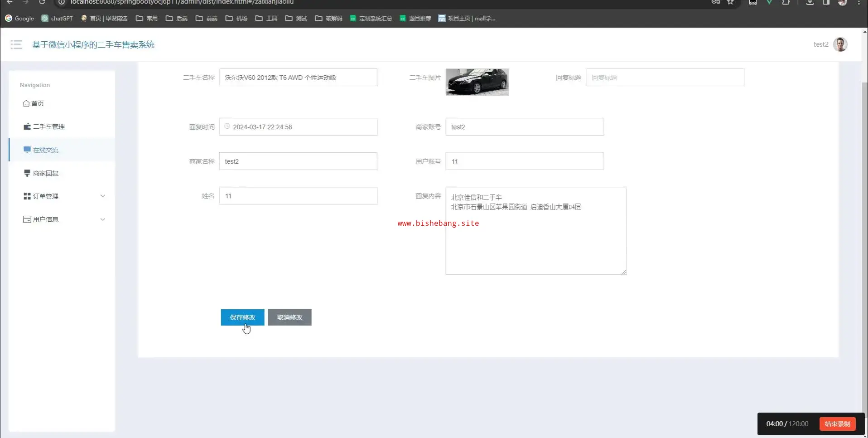Open the 回复时间 date picker field

pyautogui.click(x=298, y=127)
